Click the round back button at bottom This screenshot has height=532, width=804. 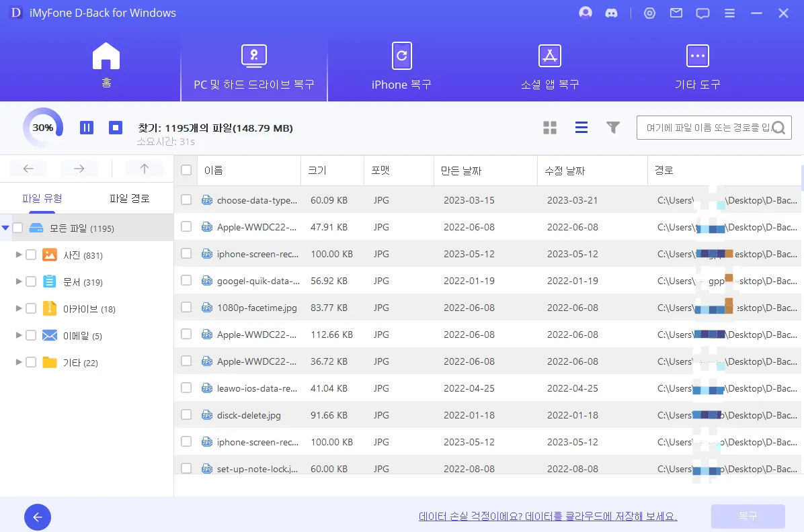point(38,517)
